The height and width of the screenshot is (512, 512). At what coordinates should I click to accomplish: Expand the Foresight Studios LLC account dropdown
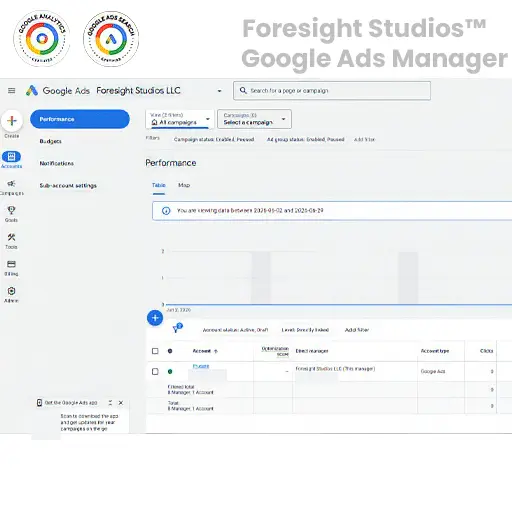click(219, 91)
